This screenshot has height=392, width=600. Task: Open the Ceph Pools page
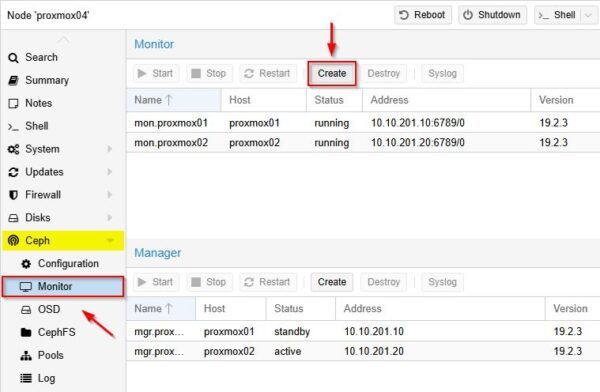pyautogui.click(x=63, y=355)
